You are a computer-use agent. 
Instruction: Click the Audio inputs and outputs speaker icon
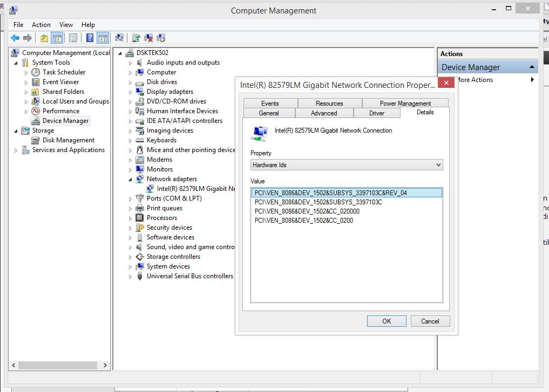(139, 63)
